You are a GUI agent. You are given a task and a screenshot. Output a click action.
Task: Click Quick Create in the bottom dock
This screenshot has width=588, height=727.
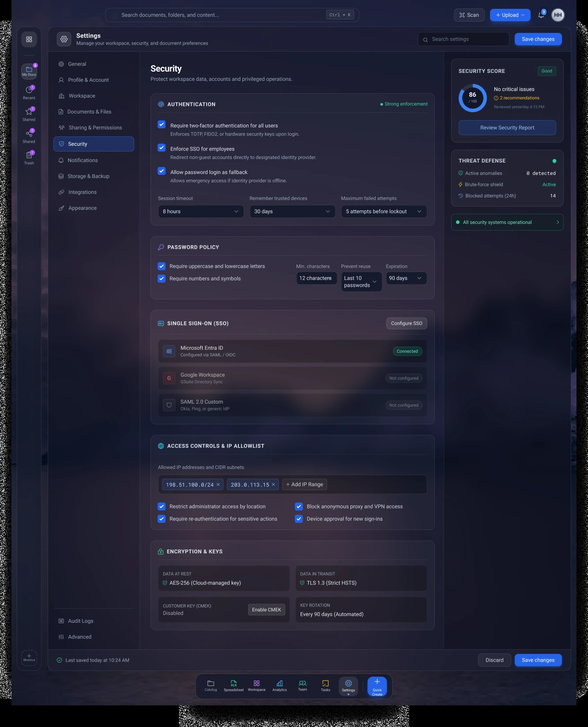click(377, 686)
